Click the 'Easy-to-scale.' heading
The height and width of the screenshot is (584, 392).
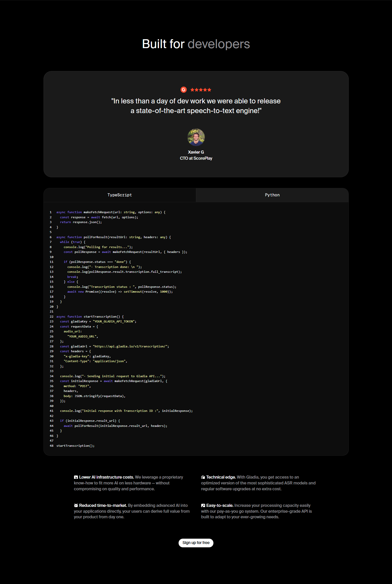(x=220, y=505)
